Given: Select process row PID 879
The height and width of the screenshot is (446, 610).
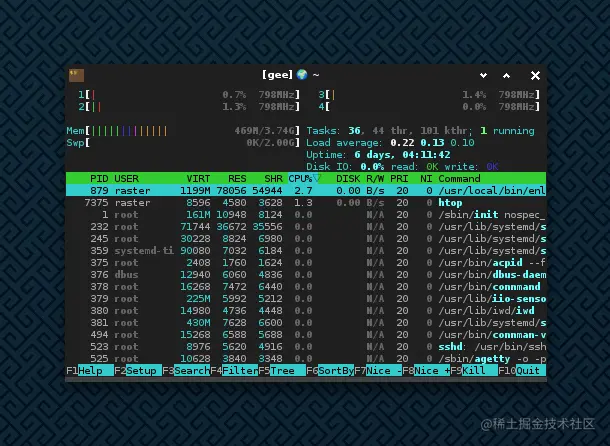Looking at the screenshot, I should 306,190.
